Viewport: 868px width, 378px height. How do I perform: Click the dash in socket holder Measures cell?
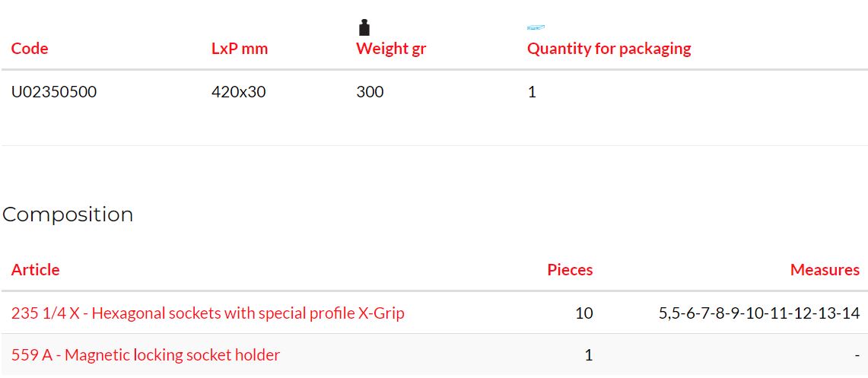click(857, 355)
